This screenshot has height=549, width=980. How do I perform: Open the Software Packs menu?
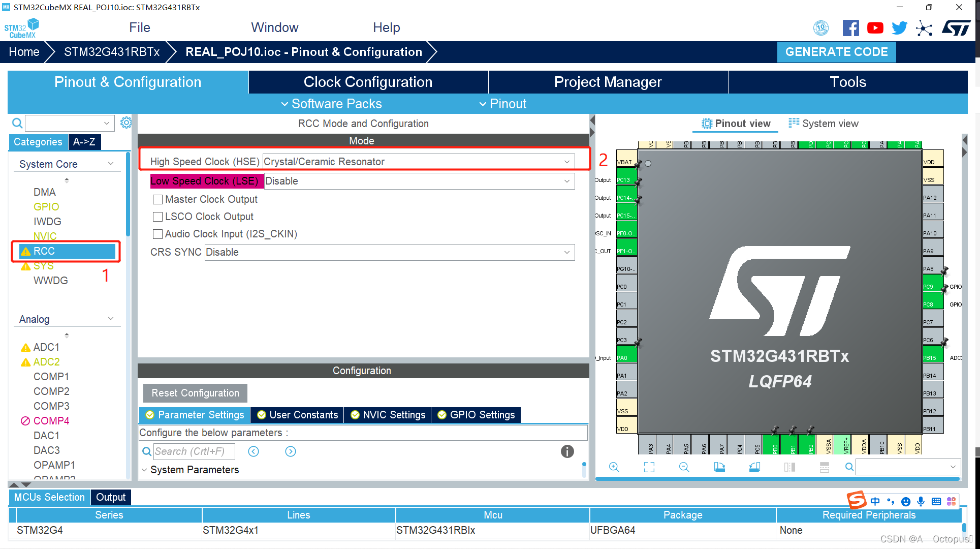point(331,104)
